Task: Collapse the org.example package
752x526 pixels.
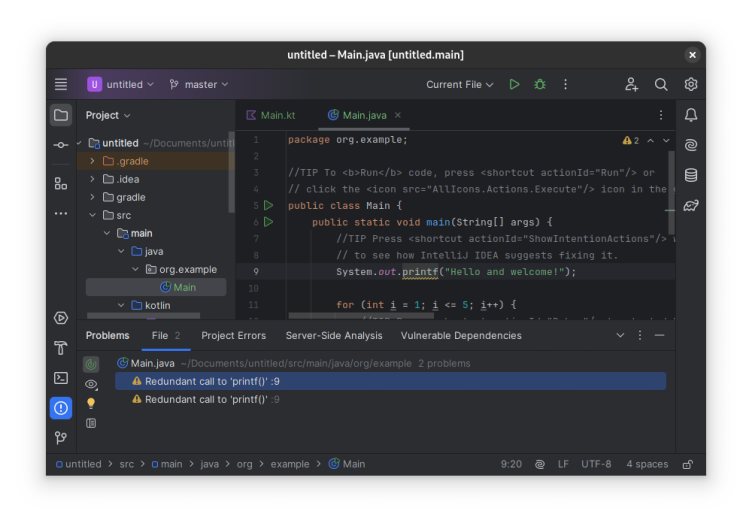Action: [x=135, y=269]
